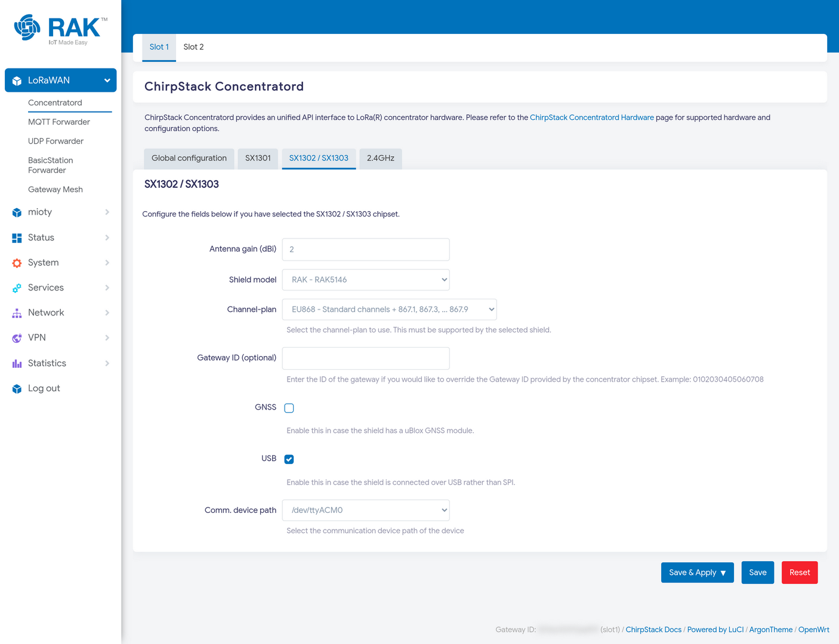Viewport: 839px width, 644px height.
Task: Expand the Statistics menu chevron
Action: click(x=107, y=363)
